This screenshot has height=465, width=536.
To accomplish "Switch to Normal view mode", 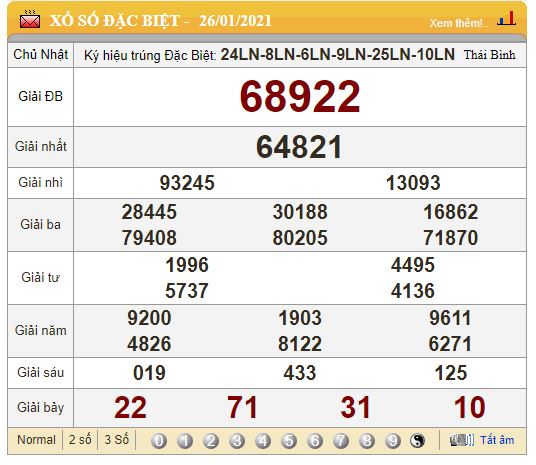I will point(36,440).
